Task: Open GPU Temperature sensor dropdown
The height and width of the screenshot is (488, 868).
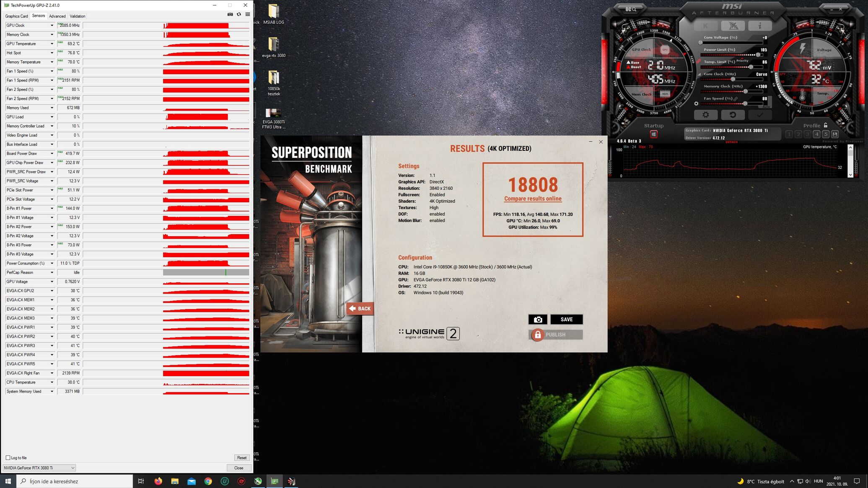Action: pyautogui.click(x=52, y=44)
